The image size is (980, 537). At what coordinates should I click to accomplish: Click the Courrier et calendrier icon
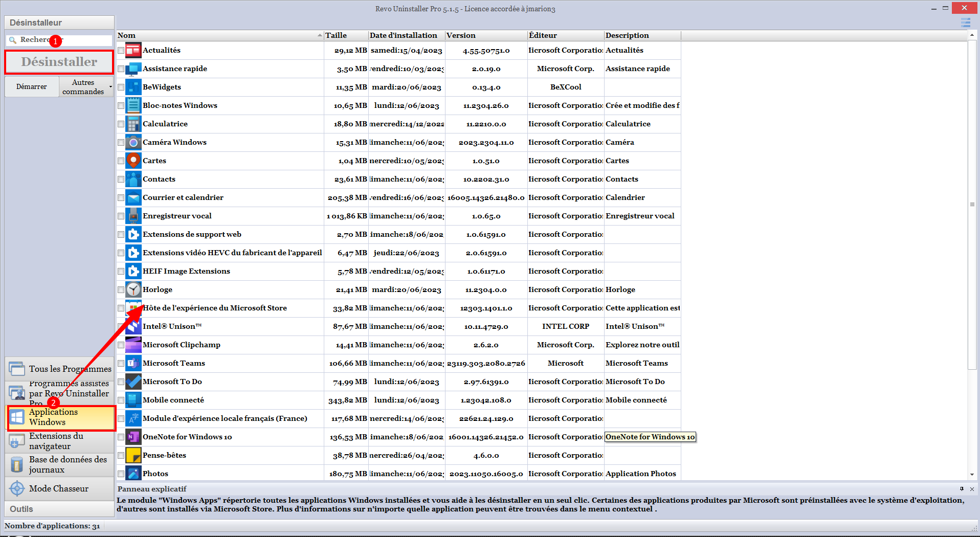(x=133, y=197)
